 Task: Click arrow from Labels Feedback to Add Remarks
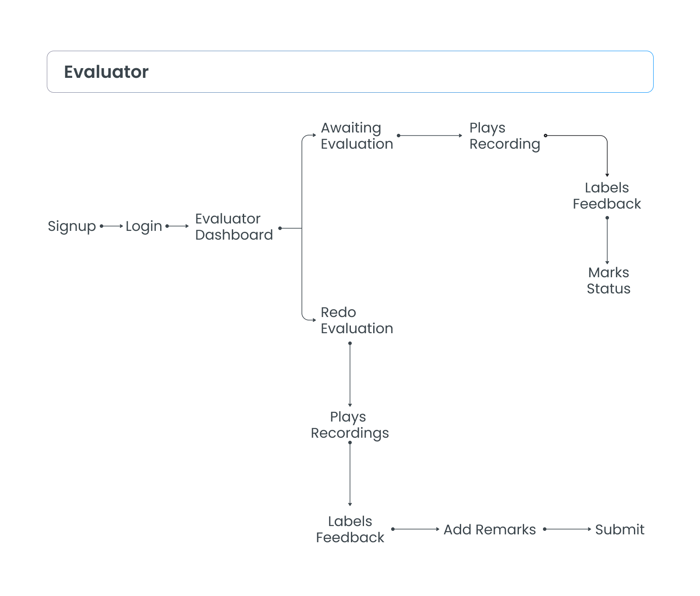pyautogui.click(x=416, y=529)
